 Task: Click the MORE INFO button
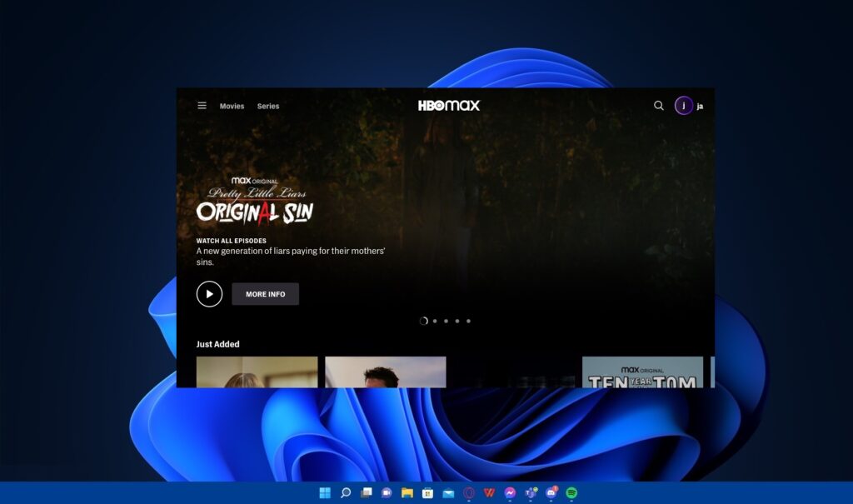266,294
